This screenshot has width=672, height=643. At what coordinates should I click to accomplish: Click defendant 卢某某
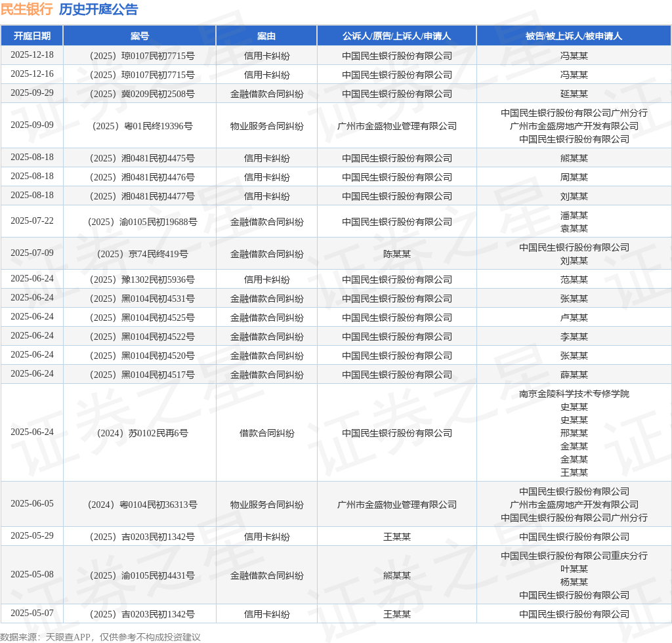574,318
